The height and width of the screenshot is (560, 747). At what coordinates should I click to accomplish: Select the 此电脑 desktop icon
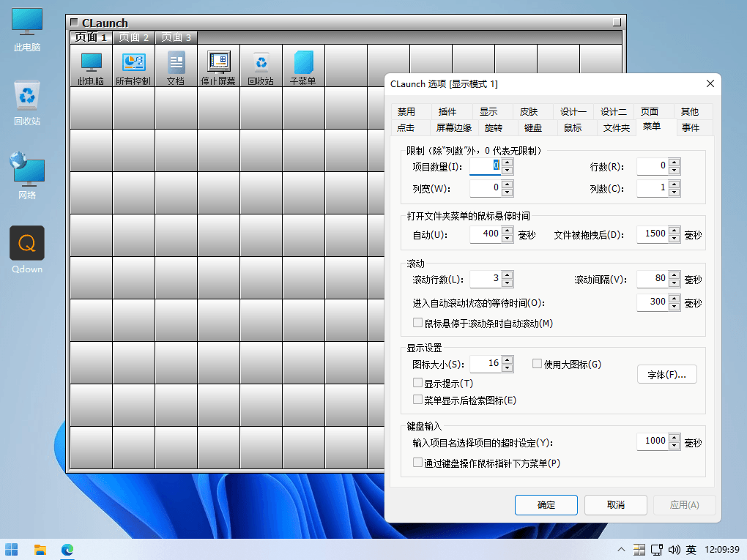coord(27,29)
